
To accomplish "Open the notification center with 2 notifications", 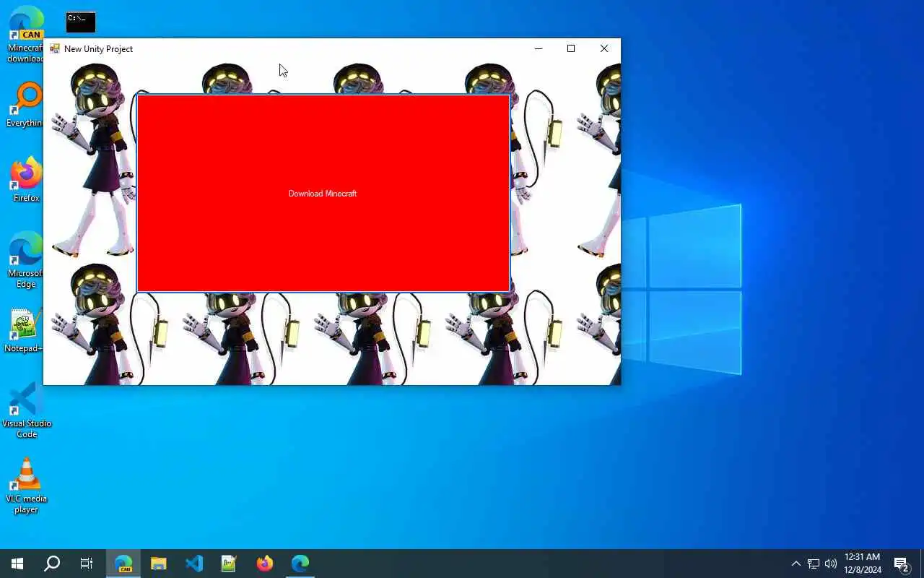I will click(x=902, y=564).
